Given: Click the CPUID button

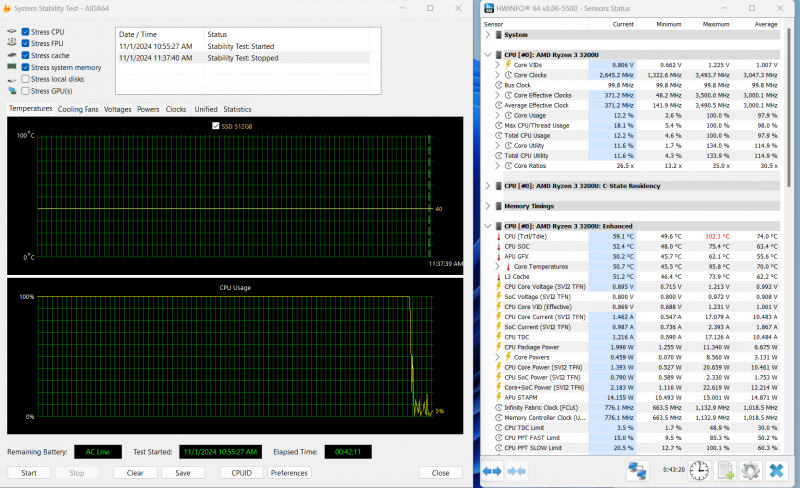Looking at the screenshot, I should tap(241, 473).
